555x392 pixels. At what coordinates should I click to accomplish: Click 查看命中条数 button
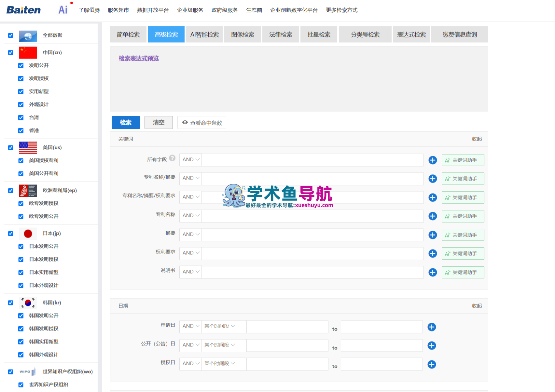202,123
